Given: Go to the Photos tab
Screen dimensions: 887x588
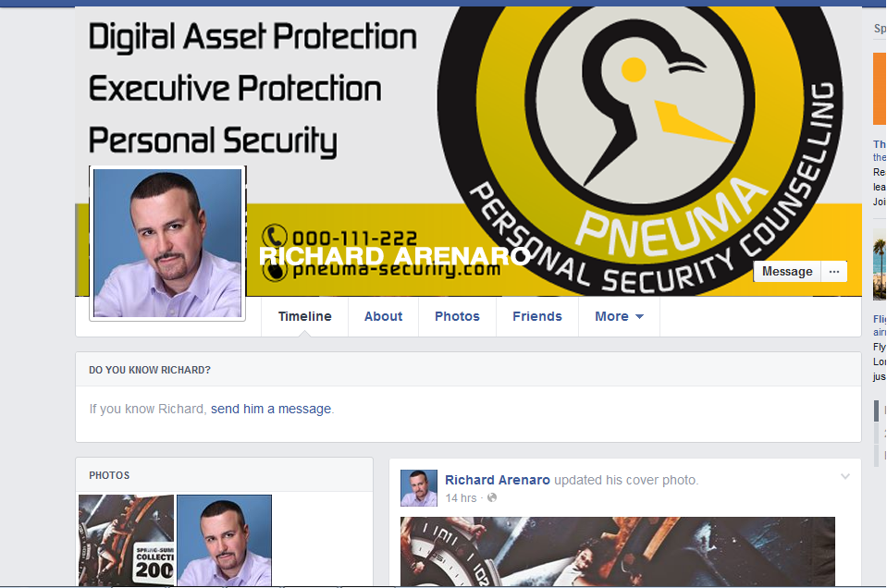Looking at the screenshot, I should coord(457,316).
